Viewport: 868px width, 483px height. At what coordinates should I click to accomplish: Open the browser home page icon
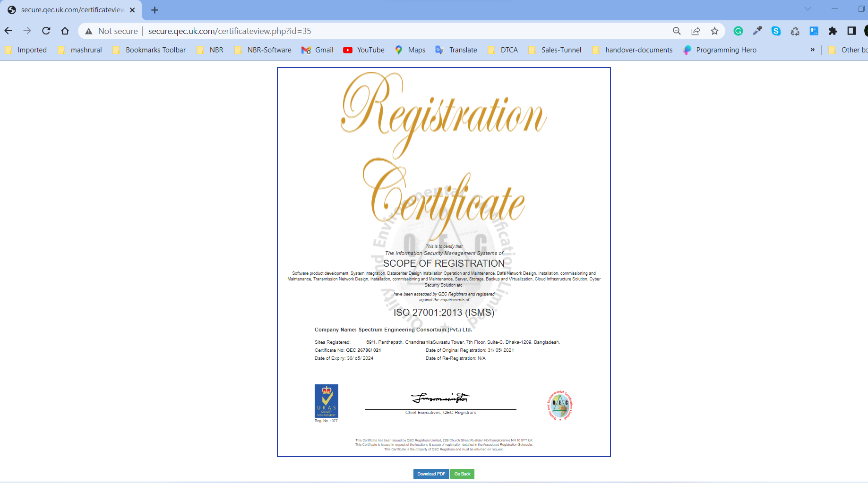(x=65, y=31)
